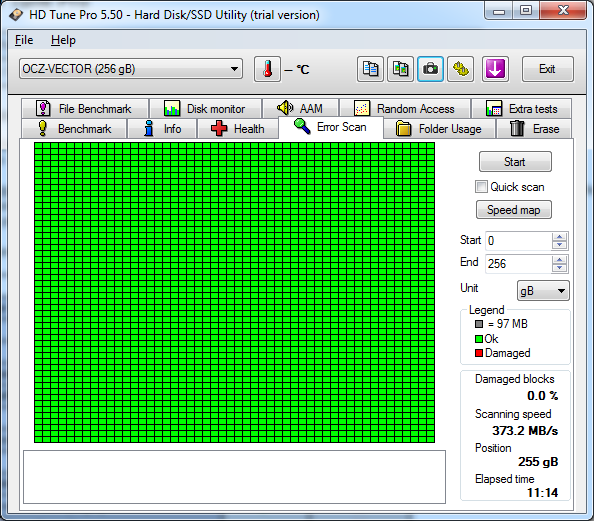Decrease the End value with down arrow
Viewport: 594px width, 521px height.
(559, 268)
